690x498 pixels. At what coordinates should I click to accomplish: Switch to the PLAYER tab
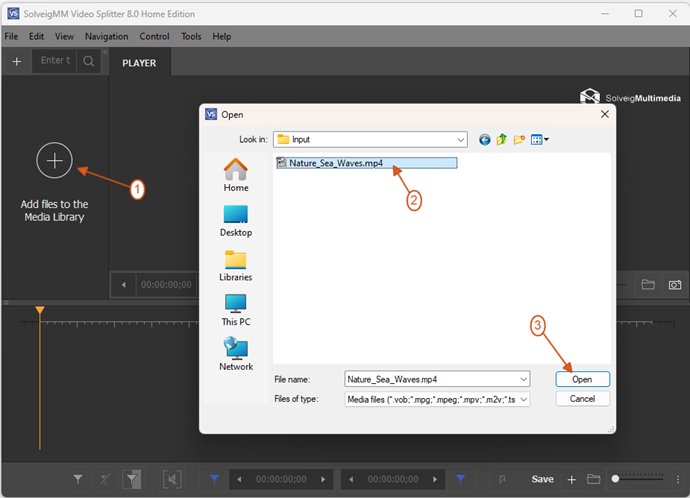coord(139,63)
